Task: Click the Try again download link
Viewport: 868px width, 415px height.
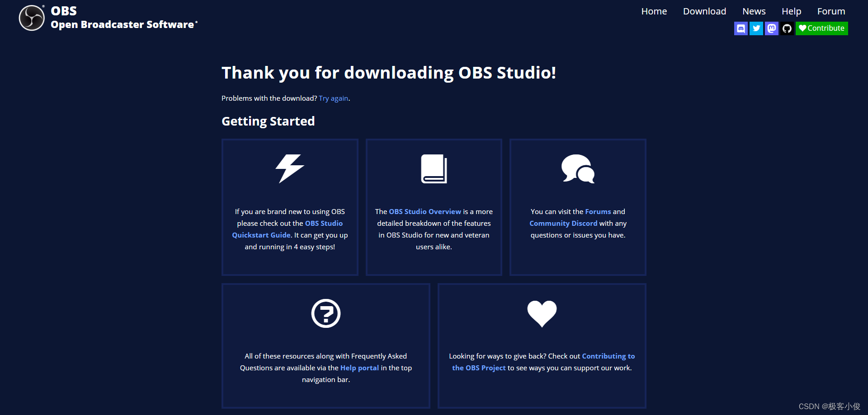Action: [334, 98]
